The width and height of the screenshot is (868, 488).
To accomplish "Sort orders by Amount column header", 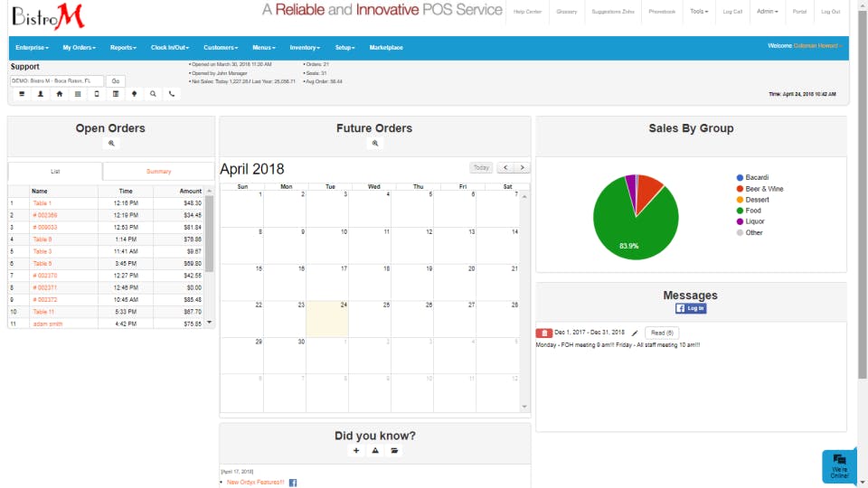I will click(190, 191).
